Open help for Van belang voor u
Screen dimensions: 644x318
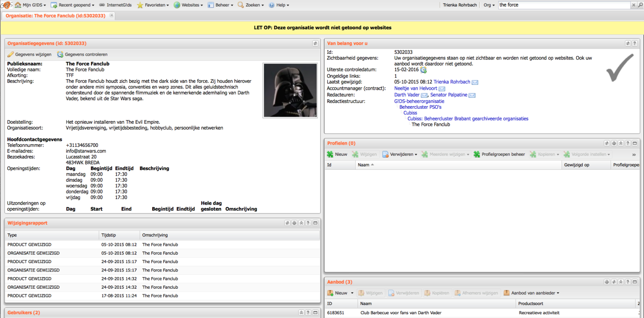635,43
